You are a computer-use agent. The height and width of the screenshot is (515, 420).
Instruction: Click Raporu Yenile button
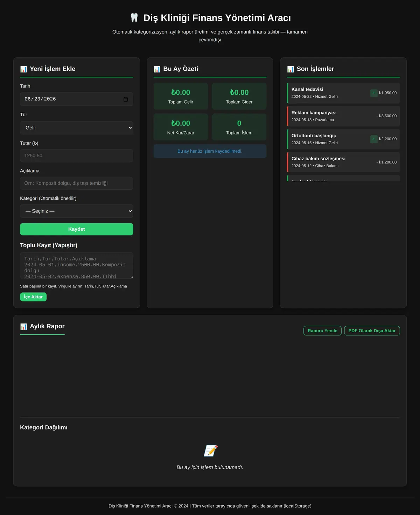click(322, 331)
